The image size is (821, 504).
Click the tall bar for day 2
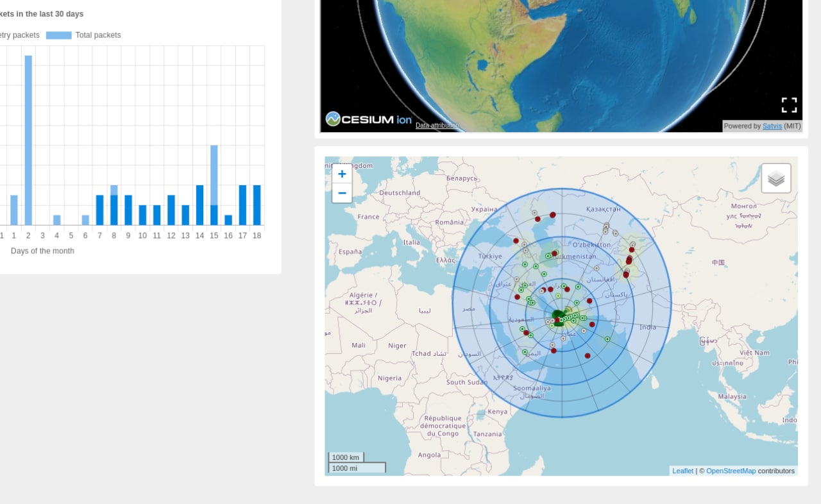[x=28, y=140]
